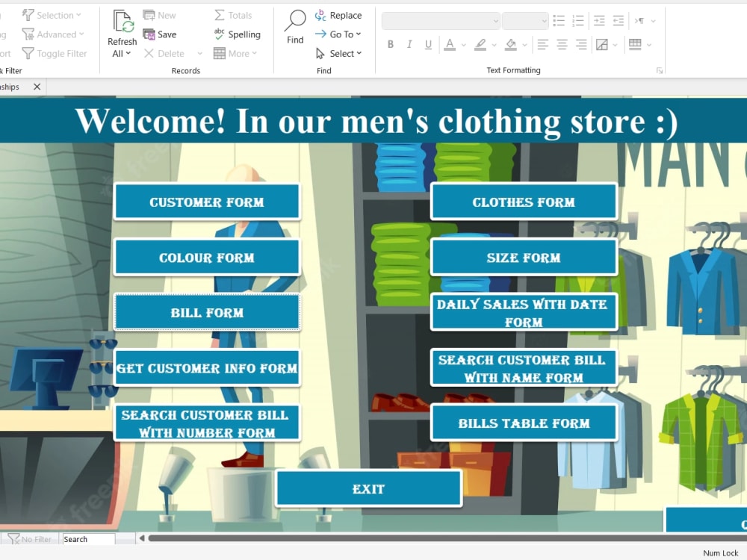The width and height of the screenshot is (747, 560).
Task: Close the Relationships tab
Action: 37,87
